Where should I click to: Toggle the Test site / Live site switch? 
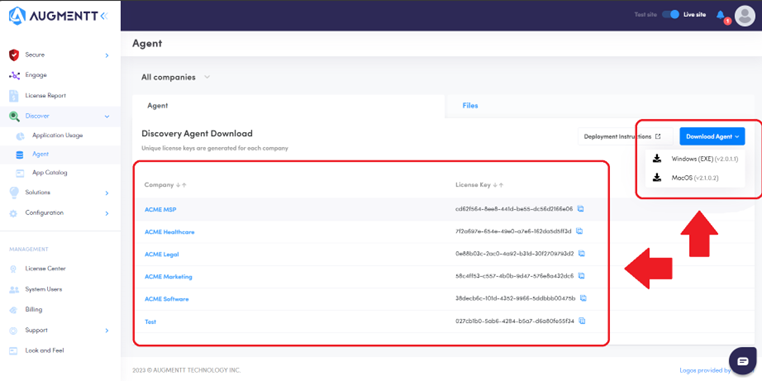point(671,15)
